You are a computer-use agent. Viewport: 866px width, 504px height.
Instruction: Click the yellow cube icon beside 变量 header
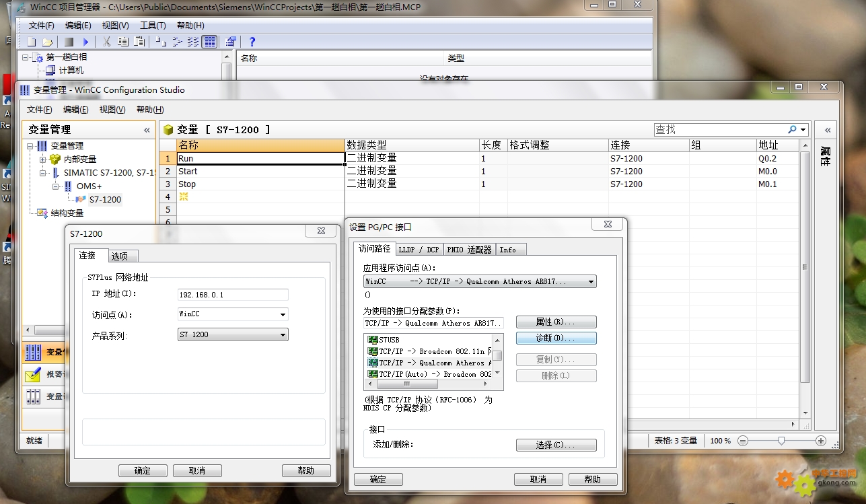pos(168,130)
